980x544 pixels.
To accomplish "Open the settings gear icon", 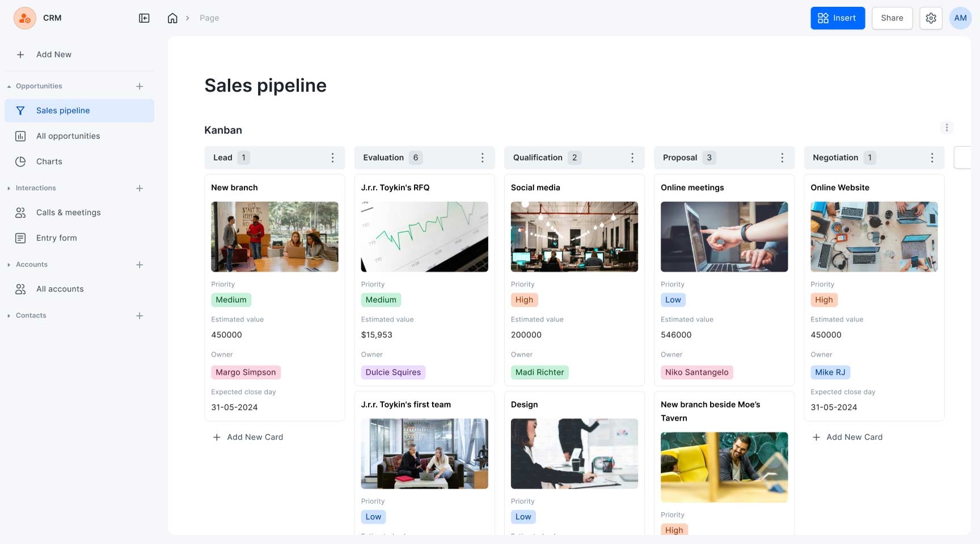I will (931, 18).
